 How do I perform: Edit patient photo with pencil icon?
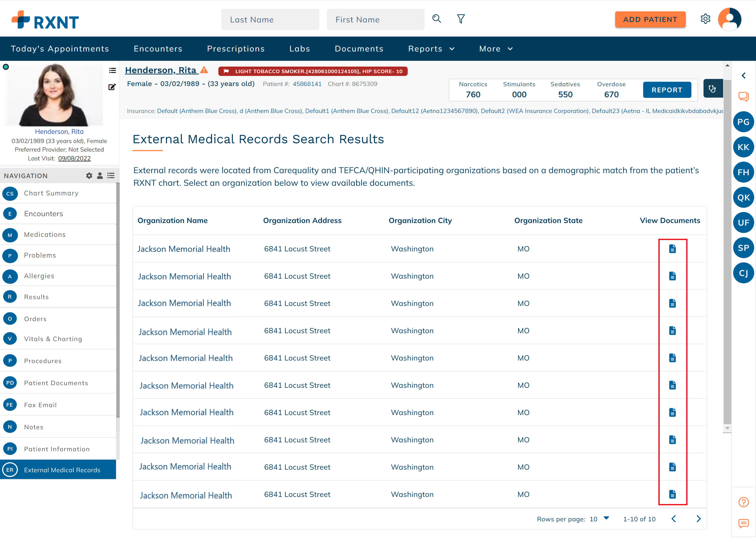(x=112, y=87)
